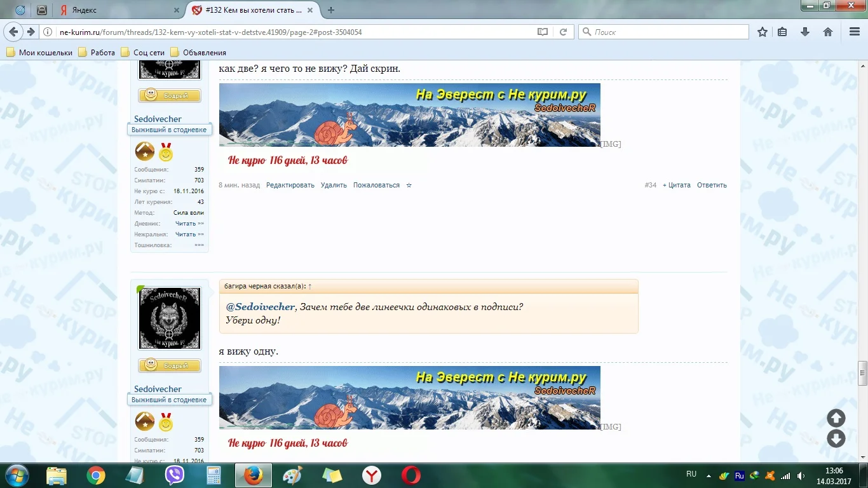Click the Everest banner in the quoting post
Image resolution: width=868 pixels, height=488 pixels.
click(410, 398)
